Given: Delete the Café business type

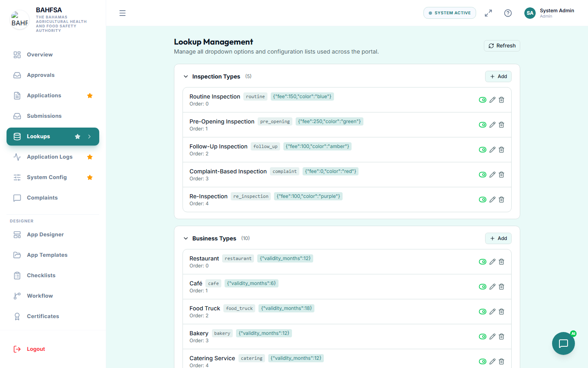Looking at the screenshot, I should pos(501,287).
